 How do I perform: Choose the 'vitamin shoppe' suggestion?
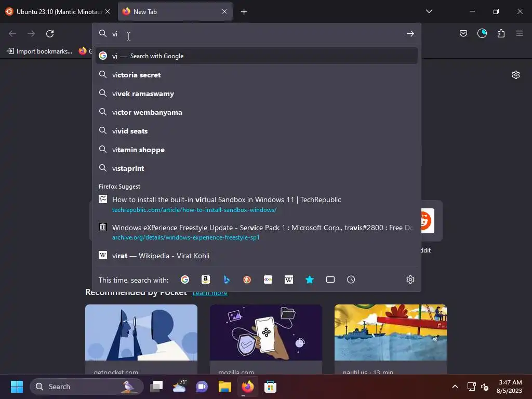(257, 149)
